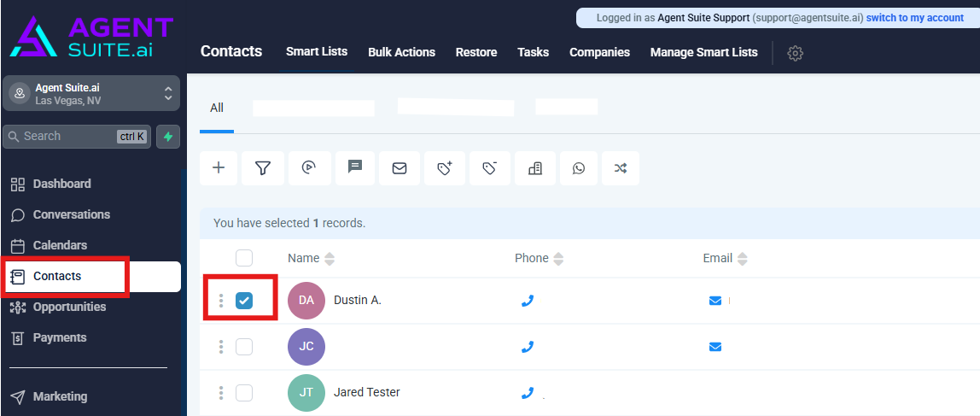Open the Companies tab
The image size is (980, 416).
pyautogui.click(x=599, y=53)
